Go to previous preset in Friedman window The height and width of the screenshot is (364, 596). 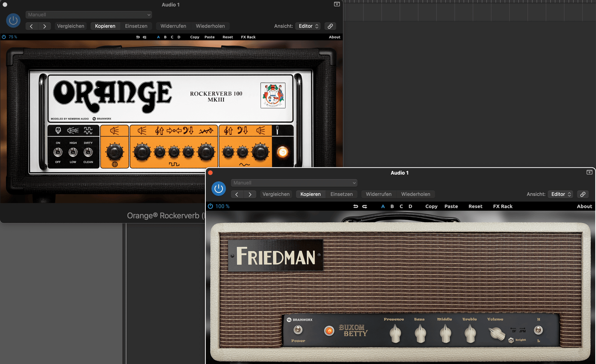click(237, 194)
